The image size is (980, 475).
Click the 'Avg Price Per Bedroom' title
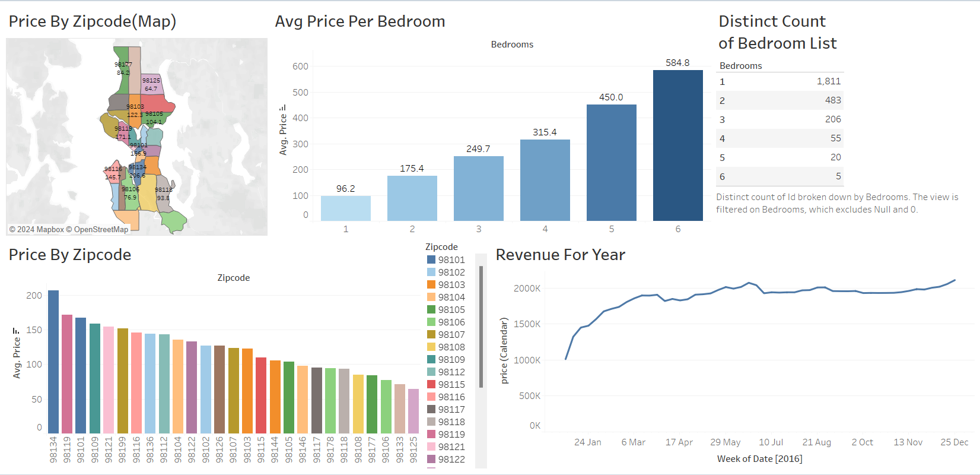(x=360, y=21)
